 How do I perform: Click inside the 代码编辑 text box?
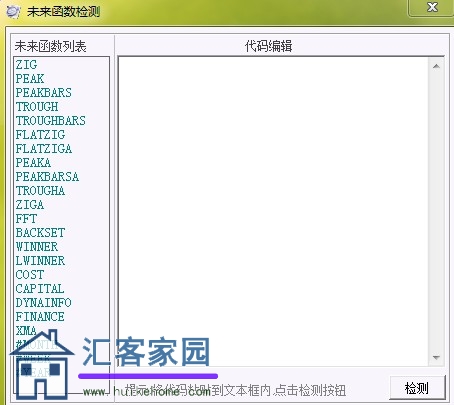click(x=273, y=212)
